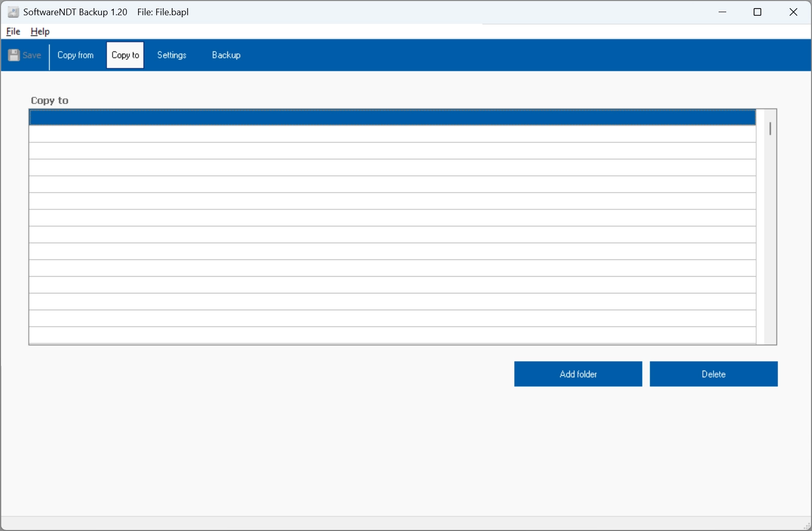Screen dimensions: 812x531
Task: Select the highlighted first row in list
Action: (x=392, y=118)
